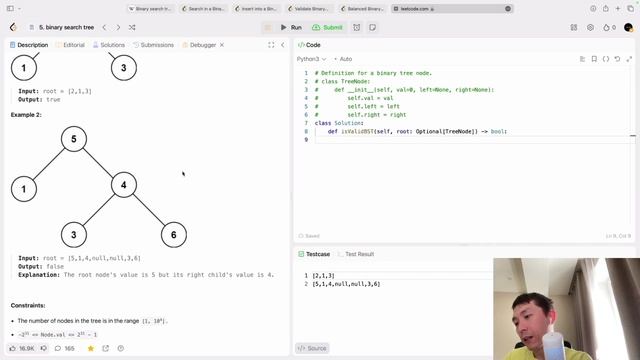Switch to the Description tab
The width and height of the screenshot is (640, 360).
pyautogui.click(x=29, y=45)
